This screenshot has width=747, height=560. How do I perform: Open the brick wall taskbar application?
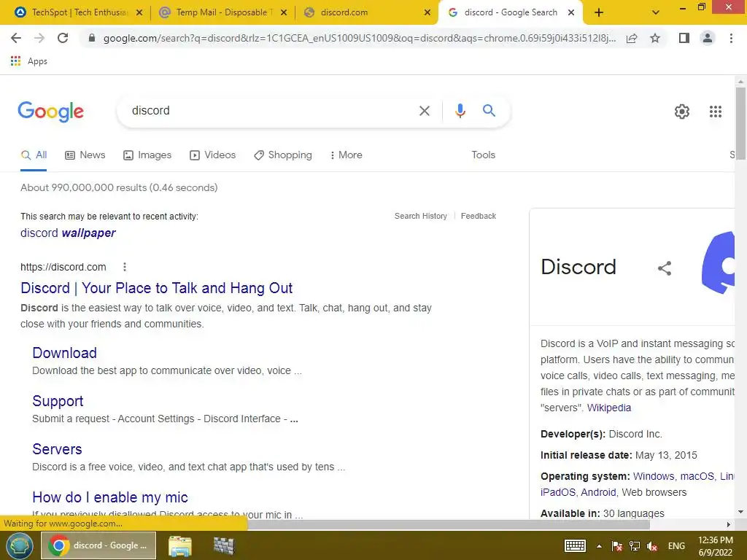click(x=223, y=545)
